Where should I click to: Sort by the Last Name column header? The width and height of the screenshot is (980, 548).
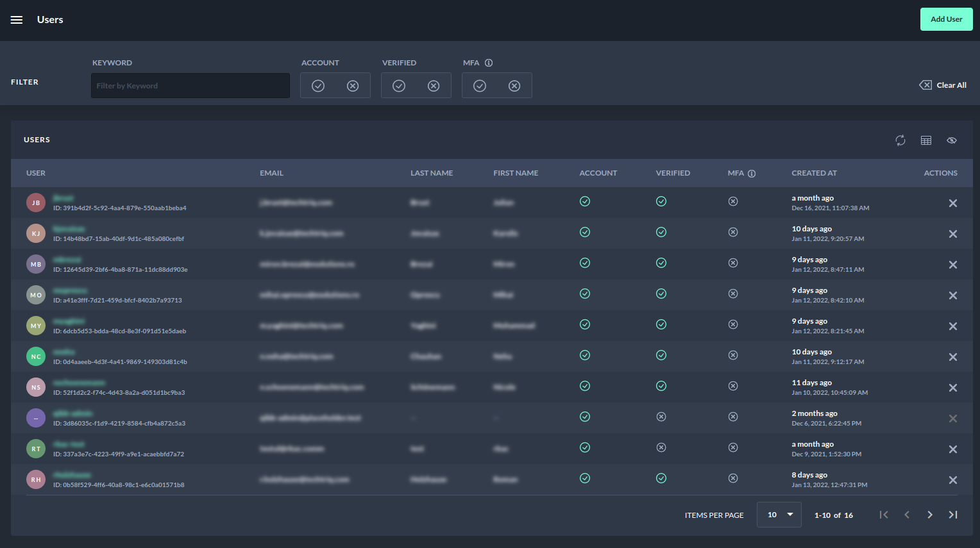432,173
